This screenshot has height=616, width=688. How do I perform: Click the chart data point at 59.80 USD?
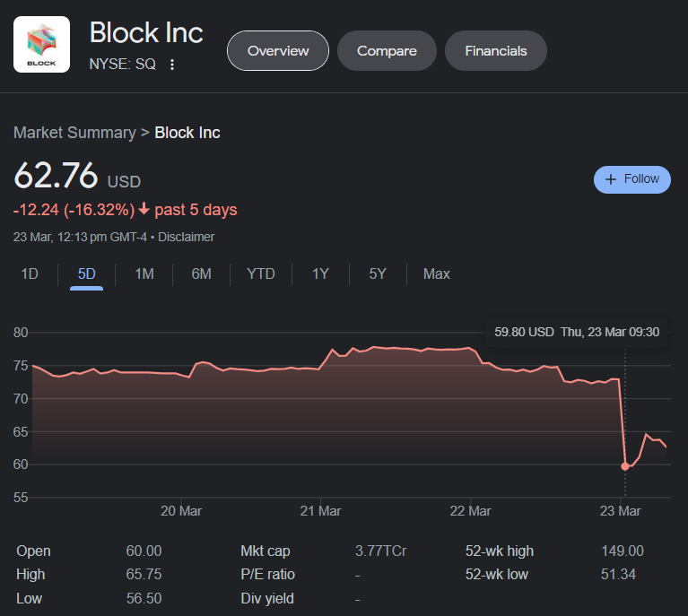[x=625, y=466]
